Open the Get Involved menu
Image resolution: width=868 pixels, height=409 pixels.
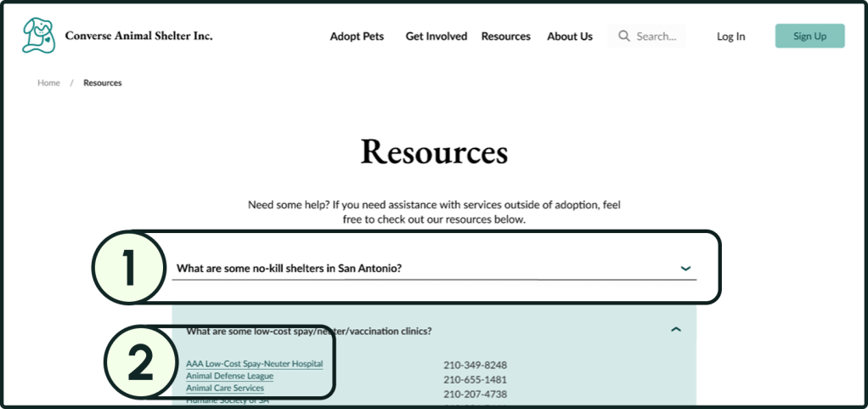(x=437, y=37)
